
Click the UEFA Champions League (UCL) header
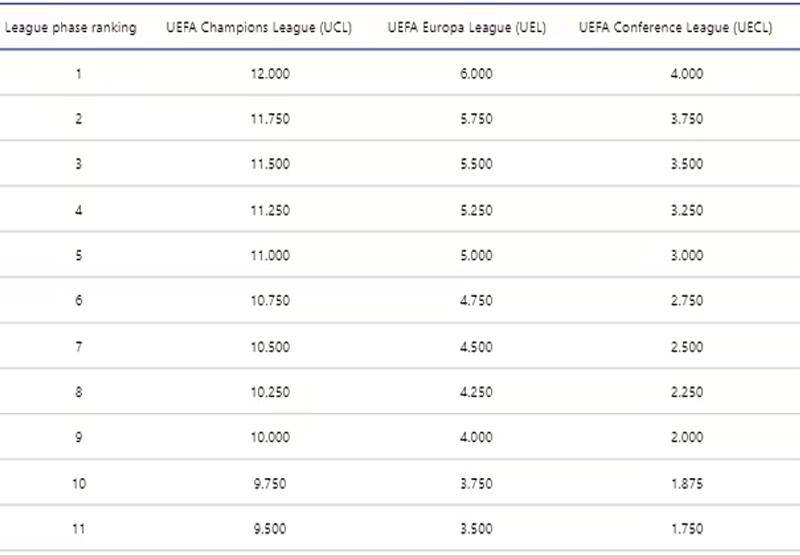259,27
